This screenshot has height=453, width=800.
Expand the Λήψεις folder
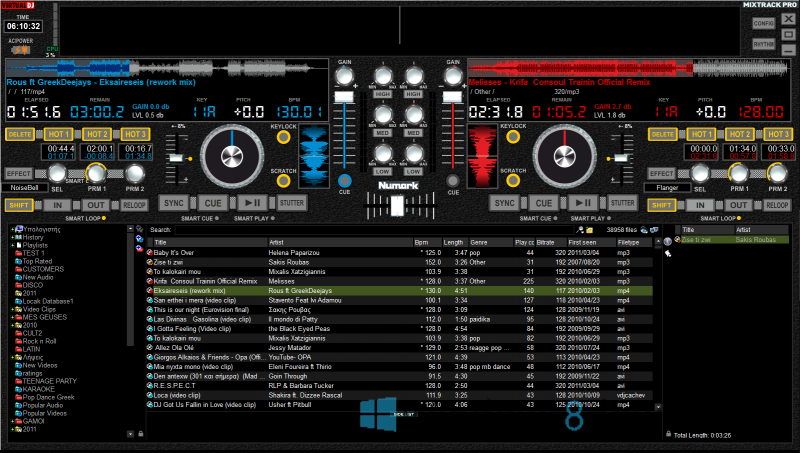tap(12, 357)
